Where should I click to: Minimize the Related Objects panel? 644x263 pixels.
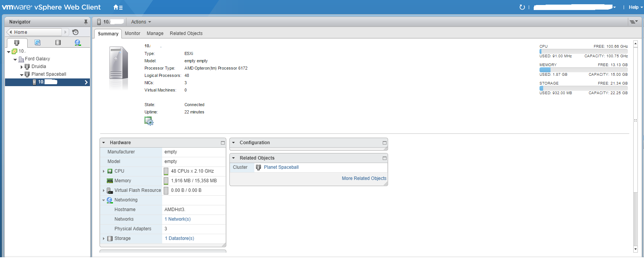click(384, 158)
